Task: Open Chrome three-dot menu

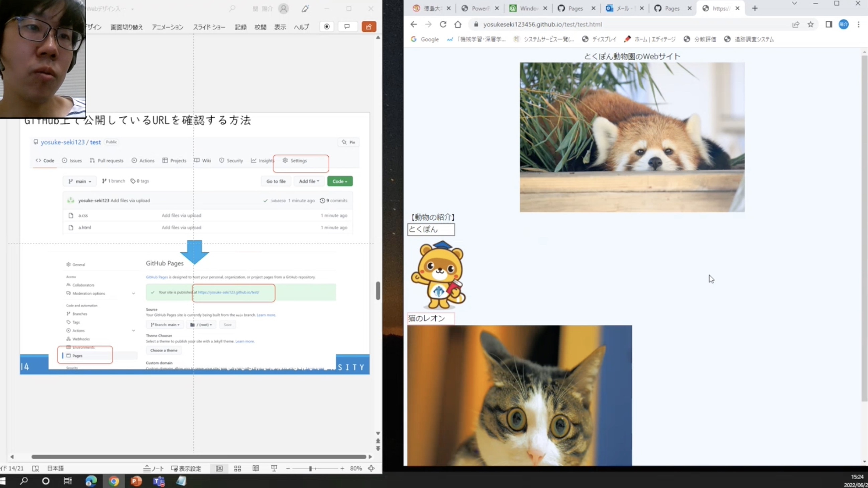Action: point(859,24)
